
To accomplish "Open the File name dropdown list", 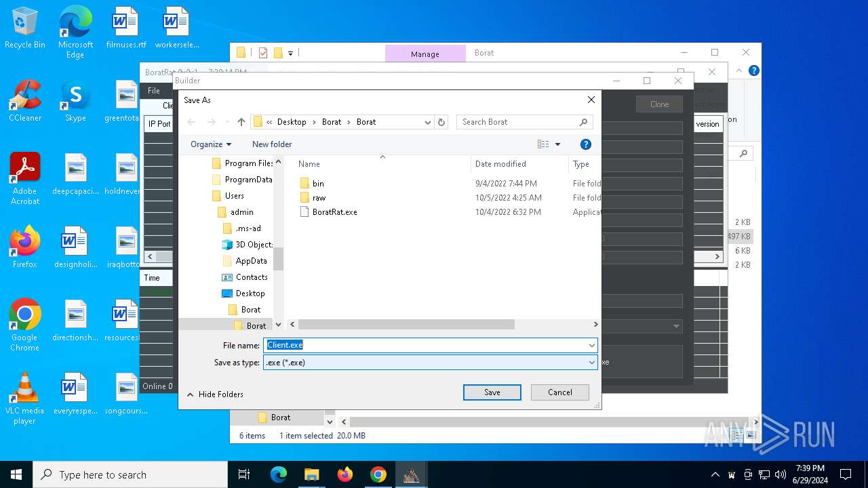I will tap(592, 345).
